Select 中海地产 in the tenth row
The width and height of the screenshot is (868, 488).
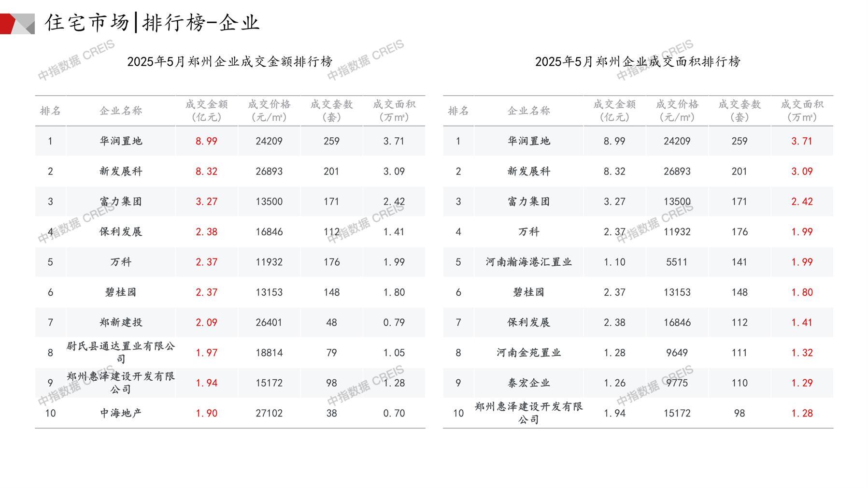pos(121,413)
